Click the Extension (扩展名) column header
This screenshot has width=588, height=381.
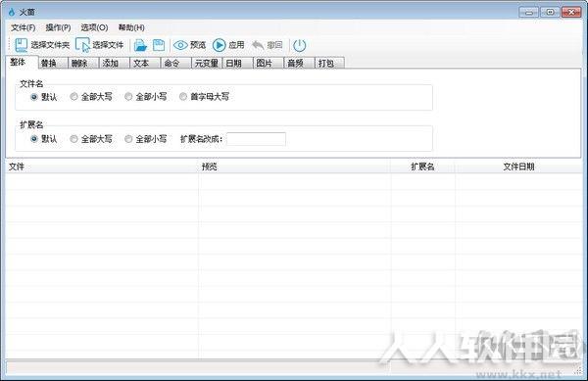coord(423,167)
